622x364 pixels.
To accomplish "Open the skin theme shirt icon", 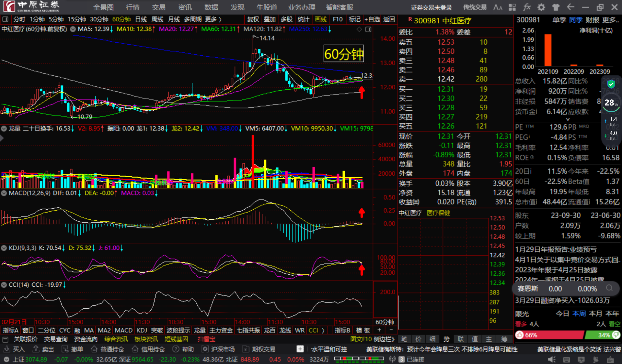I will (x=556, y=7).
